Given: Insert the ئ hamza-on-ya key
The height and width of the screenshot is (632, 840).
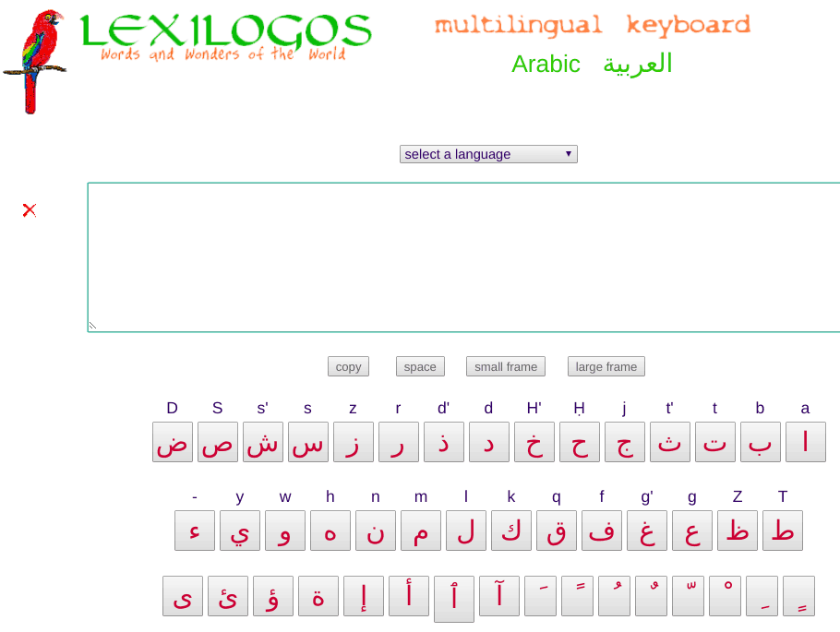Looking at the screenshot, I should (x=228, y=596).
